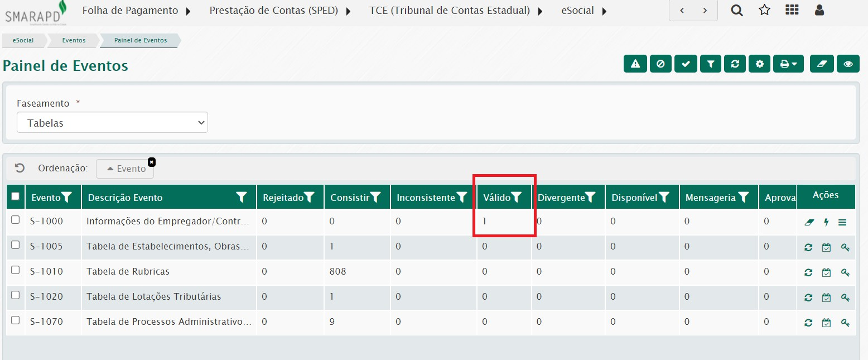Select the S-1010 row checkbox
This screenshot has height=360, width=868.
click(16, 270)
